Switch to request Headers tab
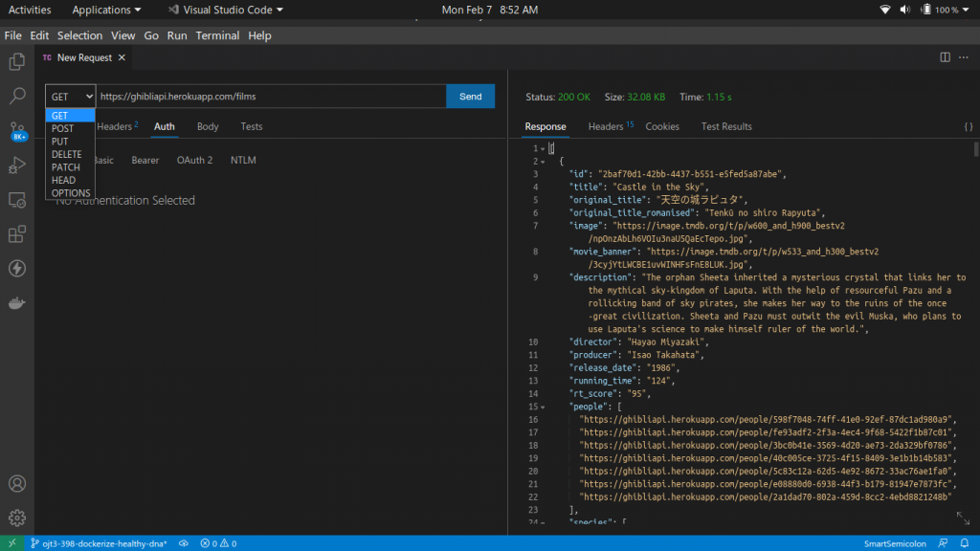Screen dimensions: 980x551 (x=118, y=126)
